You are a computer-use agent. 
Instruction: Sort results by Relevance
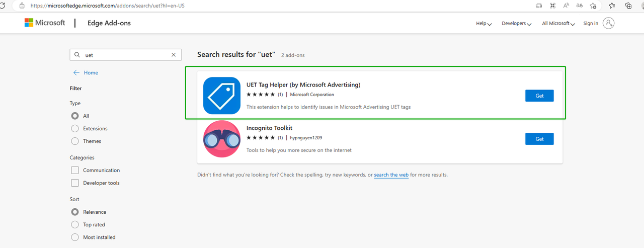[x=75, y=212]
